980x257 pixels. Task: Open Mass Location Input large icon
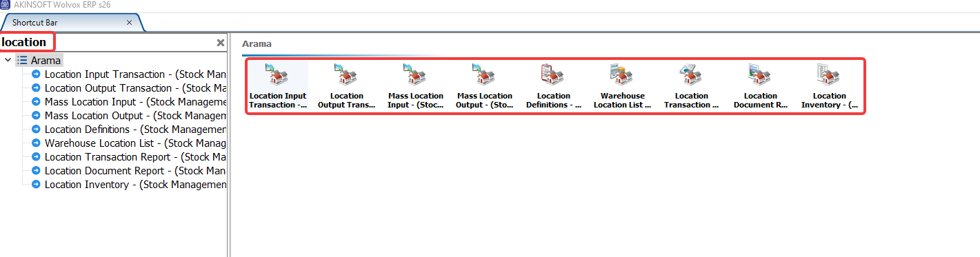click(x=415, y=86)
